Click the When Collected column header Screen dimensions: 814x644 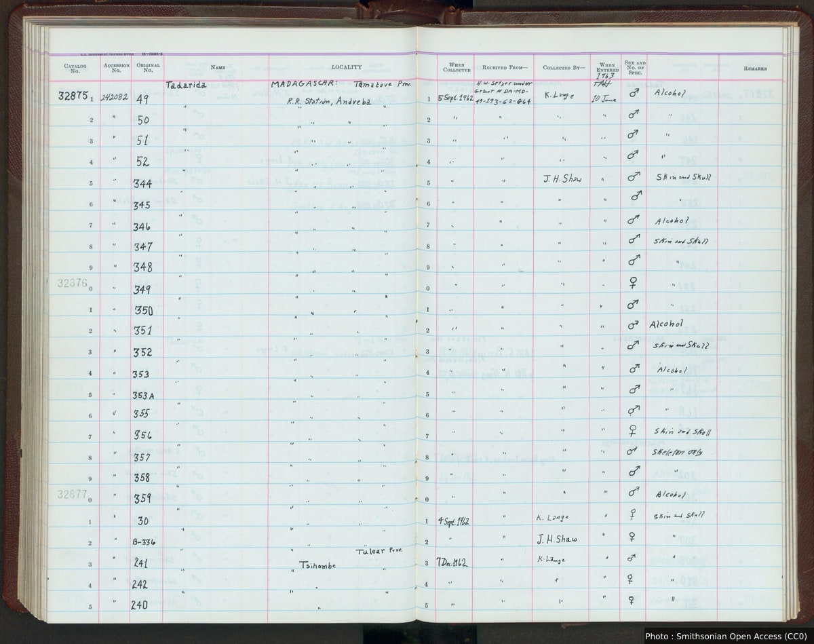tap(457, 68)
